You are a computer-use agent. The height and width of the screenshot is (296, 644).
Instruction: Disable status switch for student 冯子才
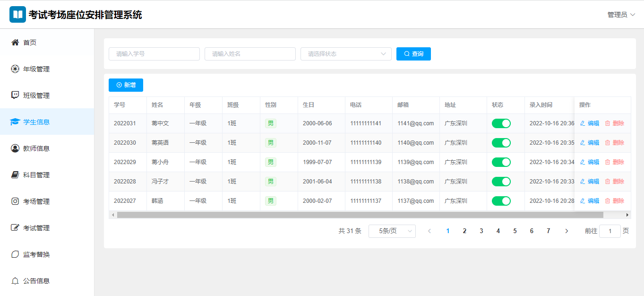(501, 182)
